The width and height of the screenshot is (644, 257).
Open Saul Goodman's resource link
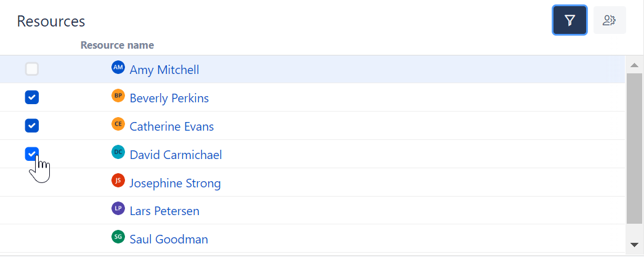tap(169, 239)
